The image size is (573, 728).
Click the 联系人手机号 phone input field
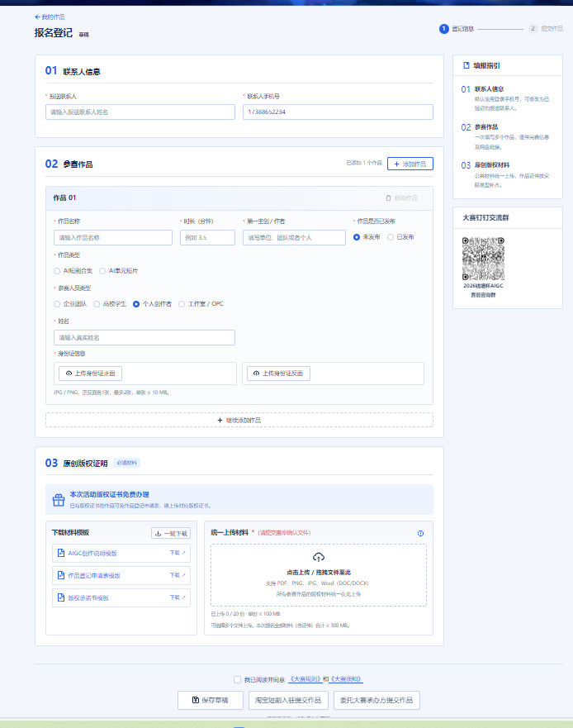pos(338,112)
